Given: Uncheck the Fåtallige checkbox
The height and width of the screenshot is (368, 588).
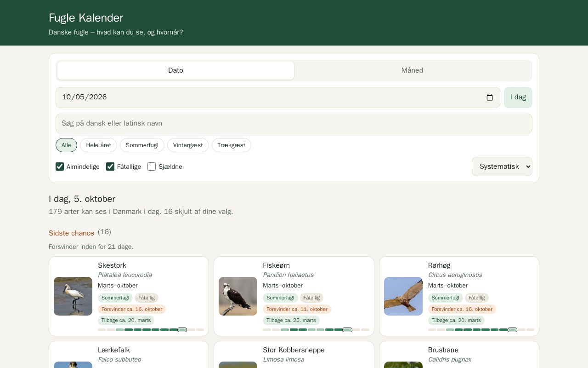Looking at the screenshot, I should 110,167.
